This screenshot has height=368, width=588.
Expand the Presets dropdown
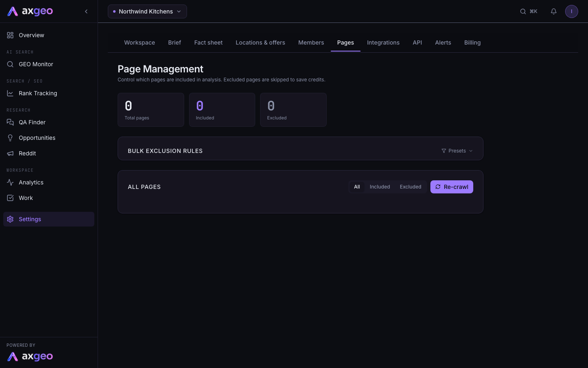click(457, 151)
